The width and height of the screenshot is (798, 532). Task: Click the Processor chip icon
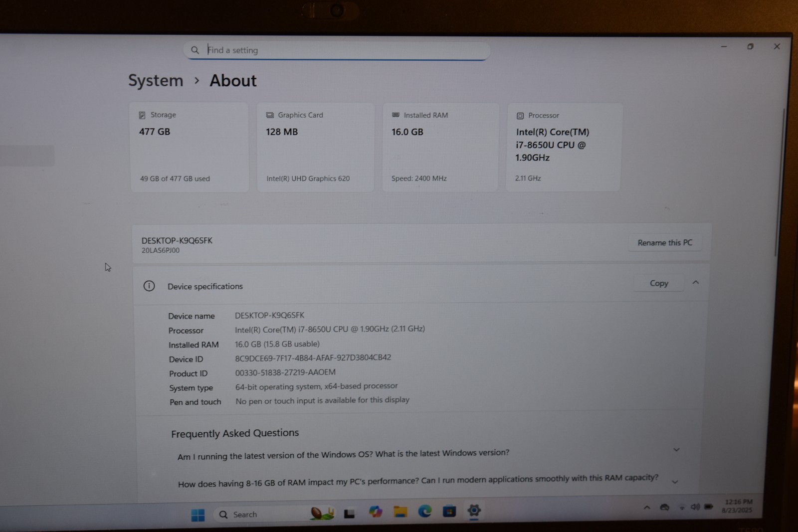point(520,116)
